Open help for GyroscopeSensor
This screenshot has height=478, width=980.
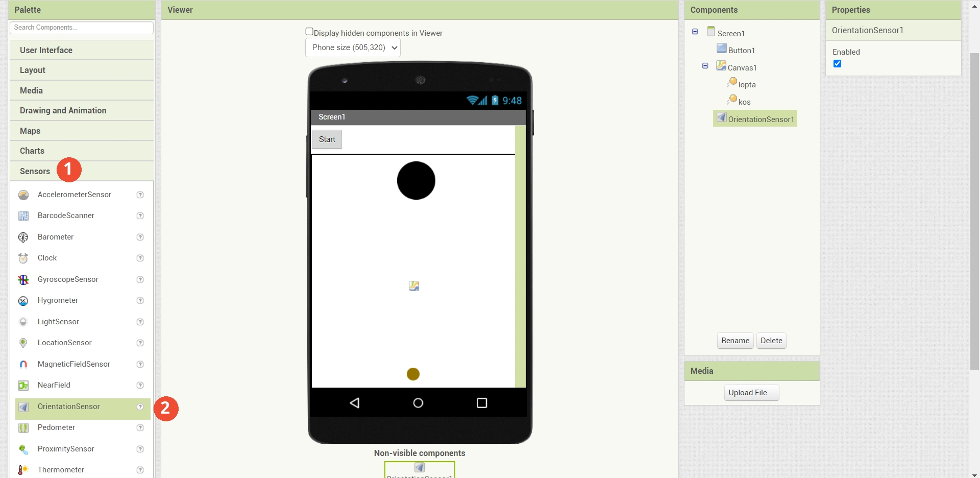click(140, 280)
